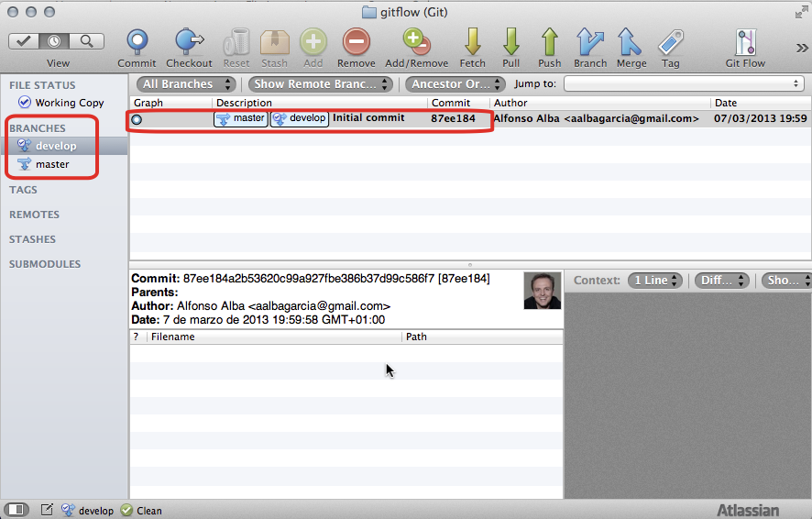Viewport: 812px width, 519px height.
Task: Push commits using the Push icon
Action: (550, 42)
